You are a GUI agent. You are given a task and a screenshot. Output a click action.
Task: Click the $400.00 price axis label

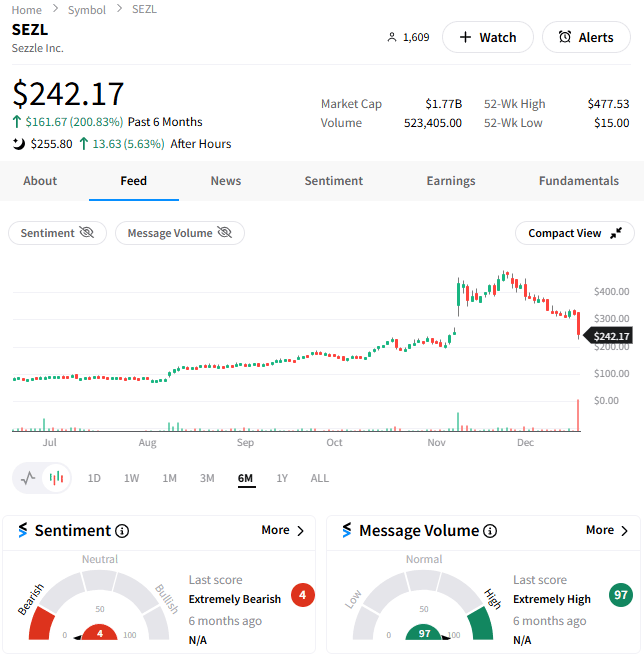611,291
